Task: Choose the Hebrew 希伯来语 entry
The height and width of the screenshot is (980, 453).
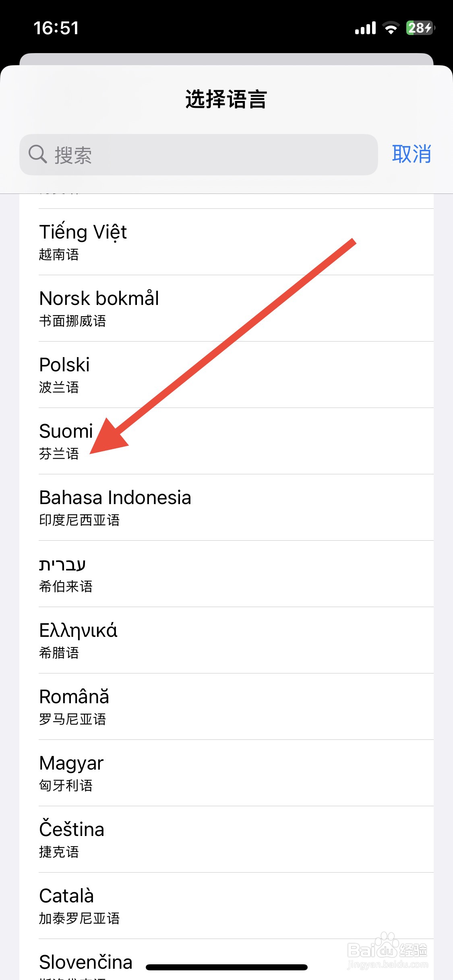Action: [x=236, y=574]
